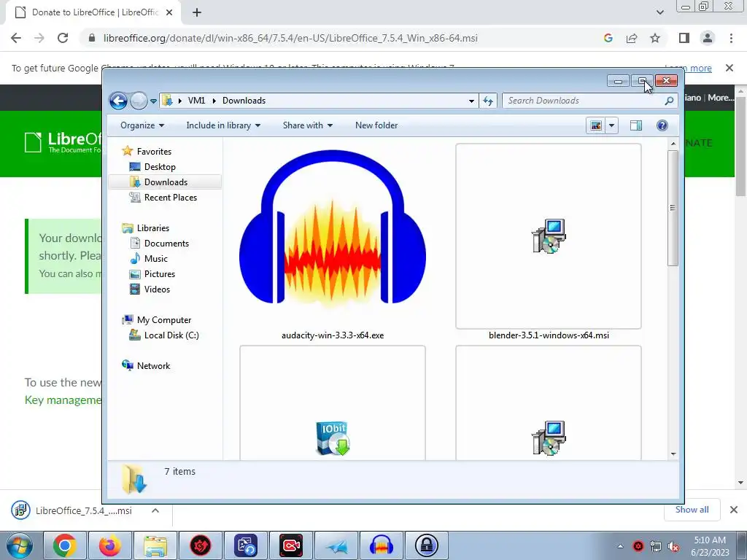Image resolution: width=747 pixels, height=560 pixels.
Task: Close the Chrome downloads shelf
Action: pos(734,510)
